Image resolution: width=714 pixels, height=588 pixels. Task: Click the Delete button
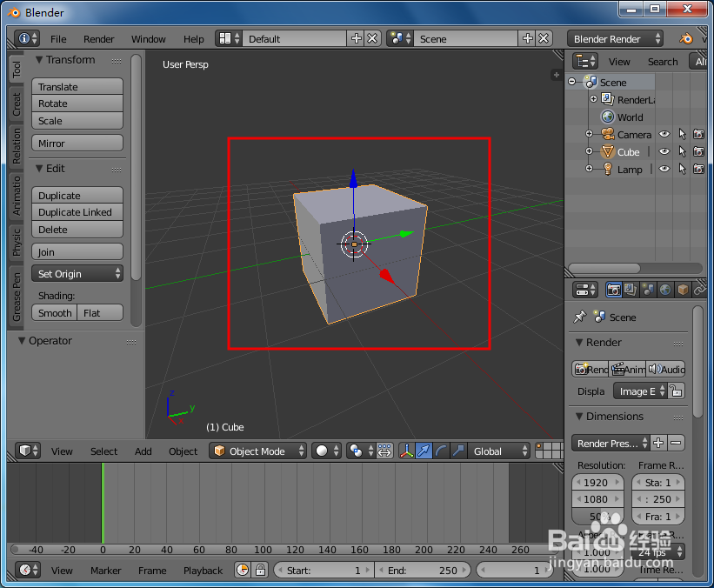(x=77, y=230)
